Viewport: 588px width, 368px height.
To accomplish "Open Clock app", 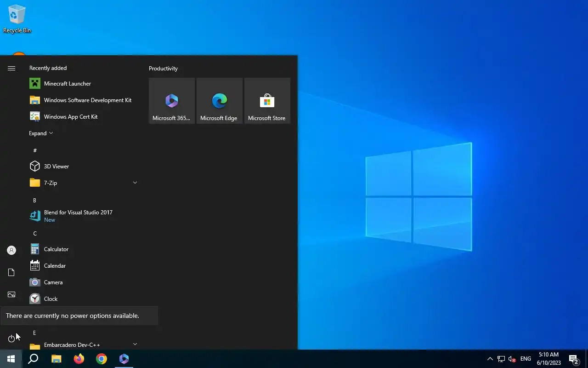I will pos(84,299).
